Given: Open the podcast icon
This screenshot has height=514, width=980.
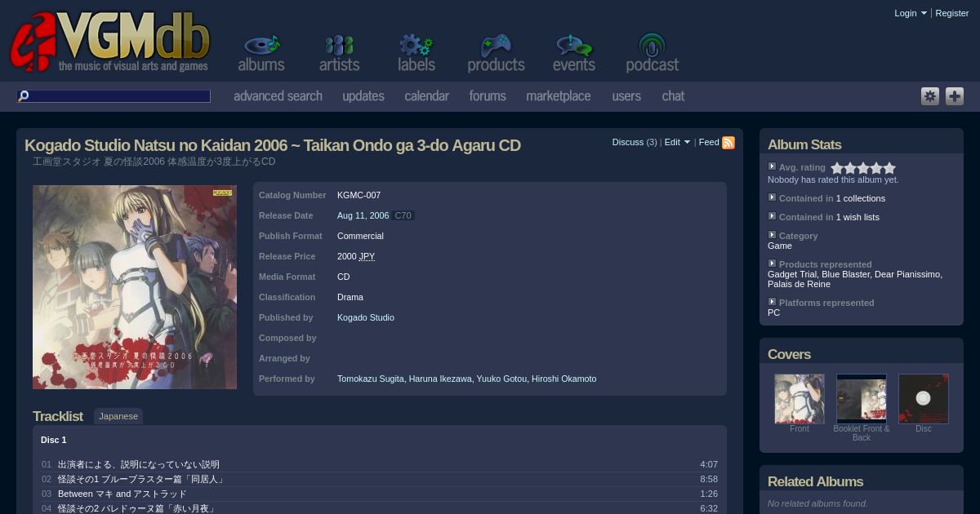Looking at the screenshot, I should click(652, 54).
